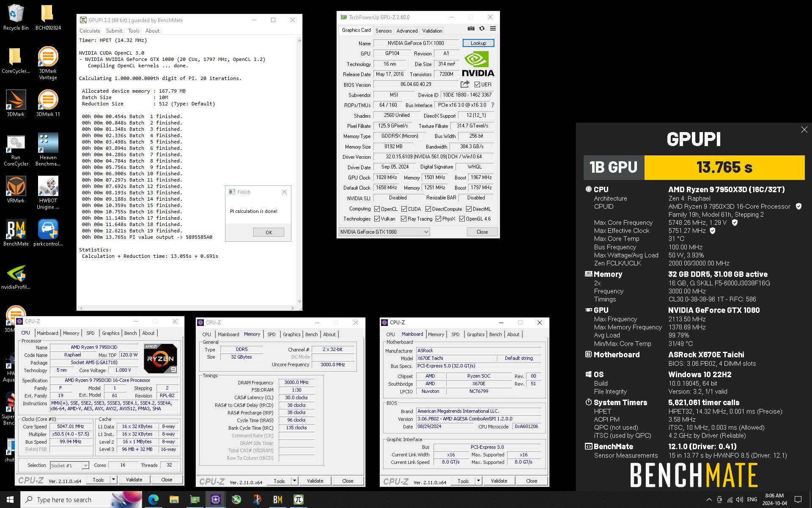Launch the 3DMark 11 desktop shortcut
The image size is (812, 508).
click(x=48, y=104)
